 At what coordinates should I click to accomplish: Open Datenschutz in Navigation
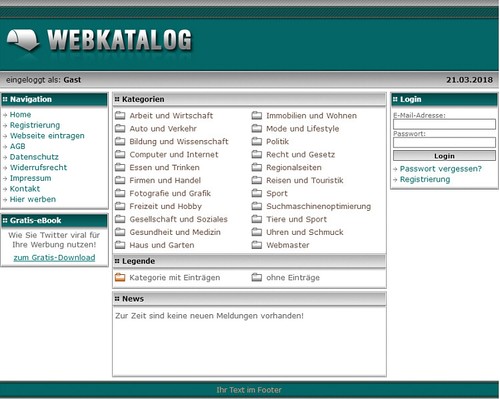pos(34,157)
